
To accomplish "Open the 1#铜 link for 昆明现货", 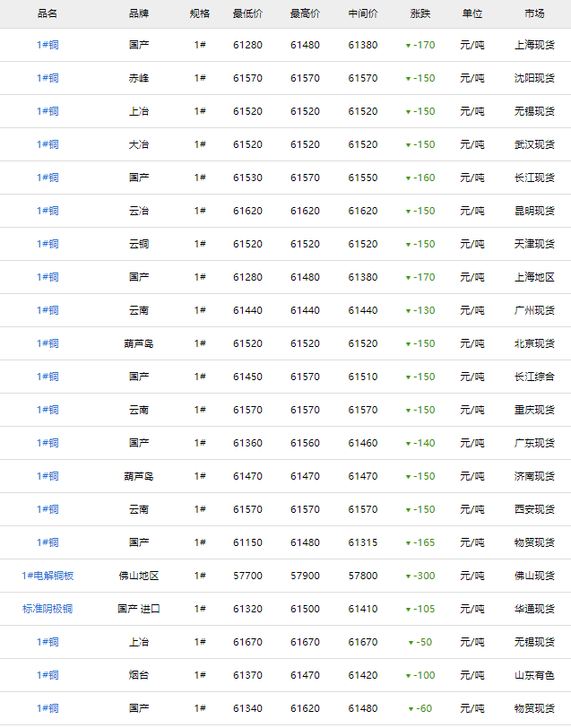I will [x=48, y=211].
